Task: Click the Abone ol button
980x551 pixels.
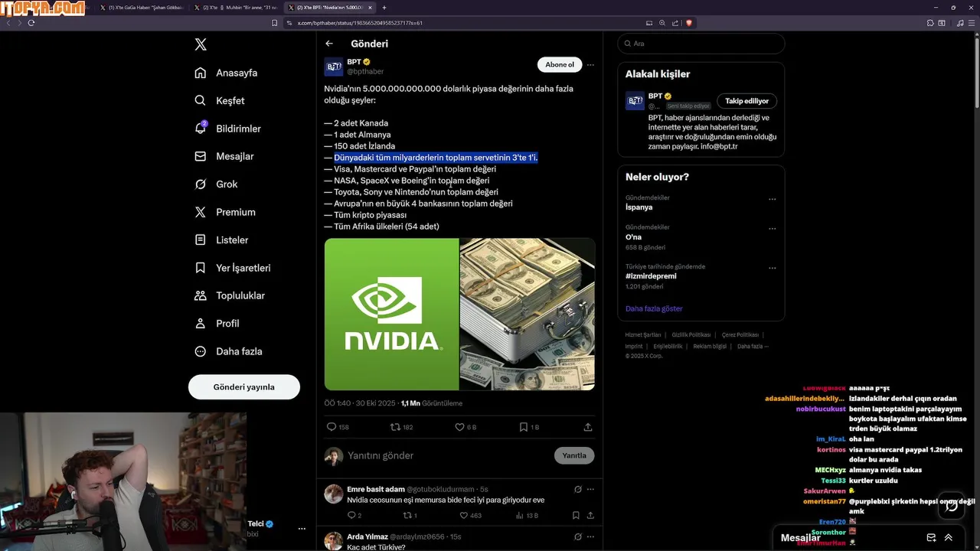Action: pos(560,64)
